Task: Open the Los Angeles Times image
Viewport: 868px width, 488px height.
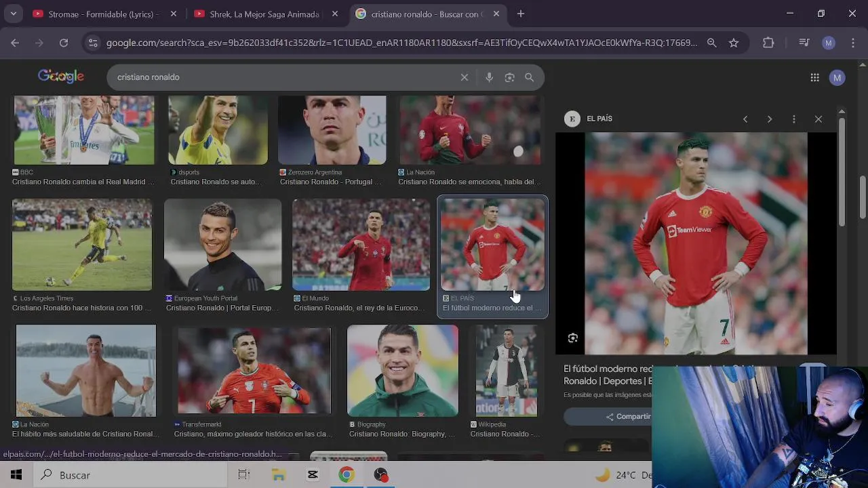Action: [x=82, y=245]
